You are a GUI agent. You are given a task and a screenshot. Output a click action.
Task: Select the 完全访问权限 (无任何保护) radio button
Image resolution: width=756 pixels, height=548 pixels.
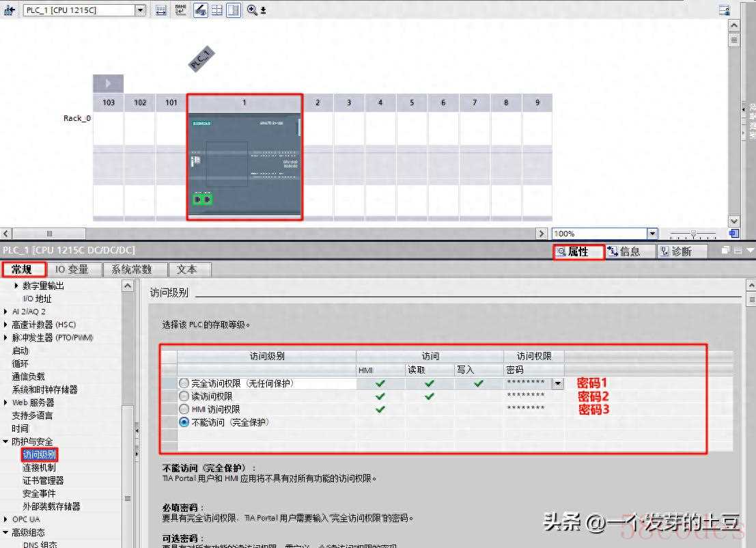click(x=184, y=383)
